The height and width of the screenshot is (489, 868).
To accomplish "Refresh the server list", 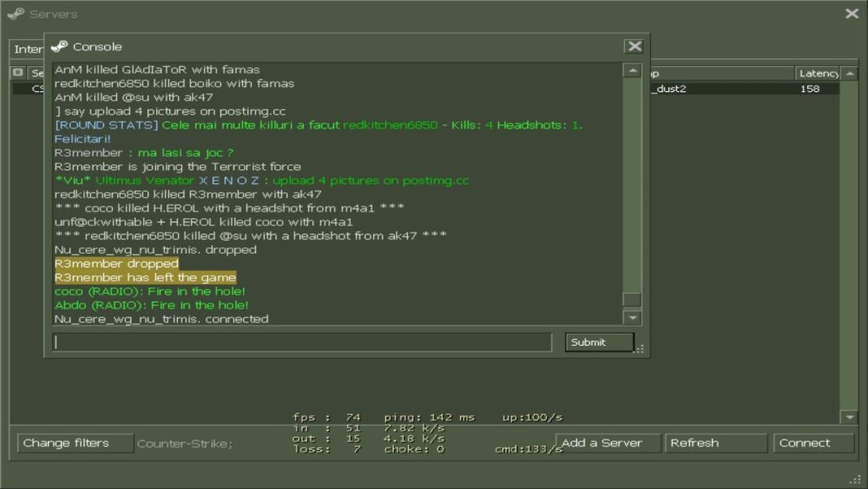I will tap(716, 443).
